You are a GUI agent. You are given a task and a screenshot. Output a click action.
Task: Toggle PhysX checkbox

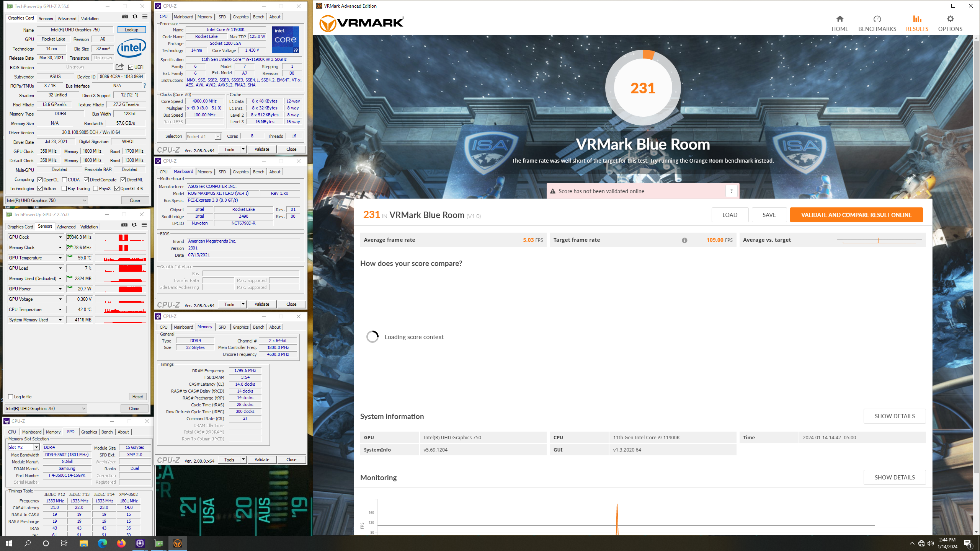click(x=95, y=188)
